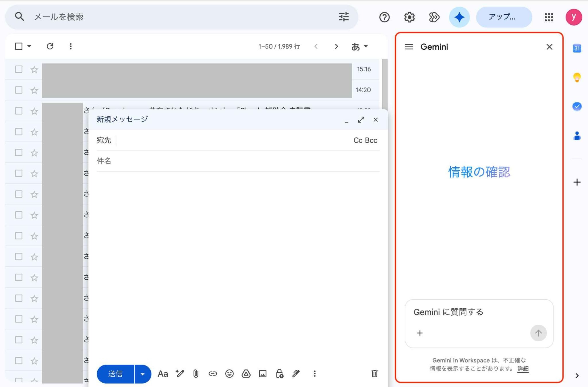Tick the select-all mail checkbox

coord(19,46)
